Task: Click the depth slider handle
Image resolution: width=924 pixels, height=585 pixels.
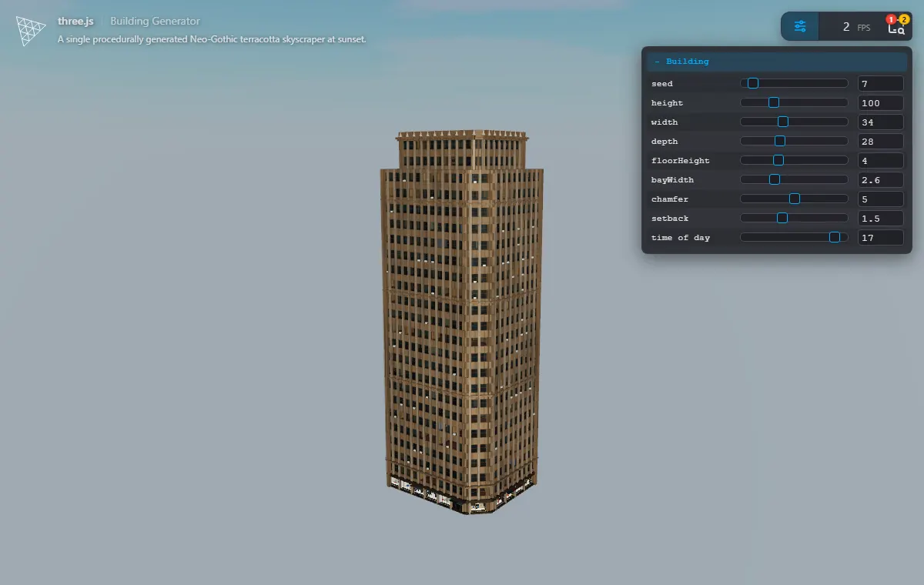Action: 780,141
